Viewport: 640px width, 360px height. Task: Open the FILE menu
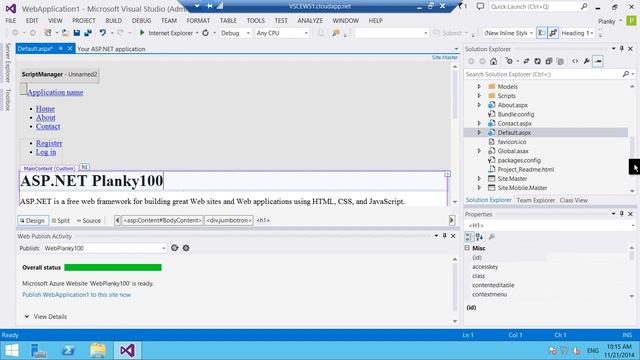[x=11, y=20]
